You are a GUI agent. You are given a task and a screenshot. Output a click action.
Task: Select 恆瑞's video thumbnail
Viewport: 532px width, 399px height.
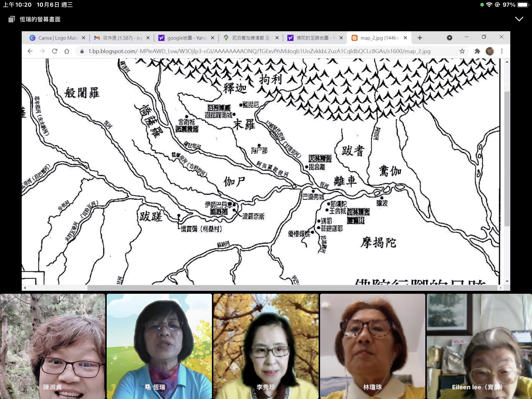pos(159,346)
